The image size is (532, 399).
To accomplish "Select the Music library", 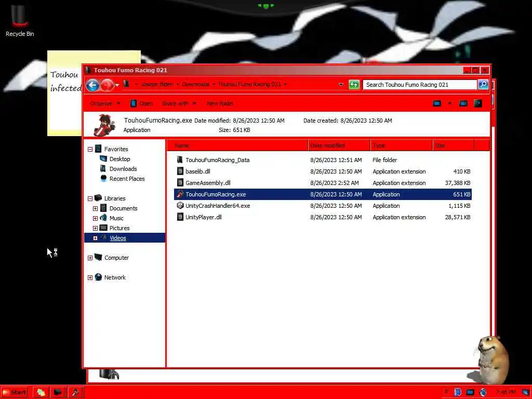I will (x=116, y=218).
